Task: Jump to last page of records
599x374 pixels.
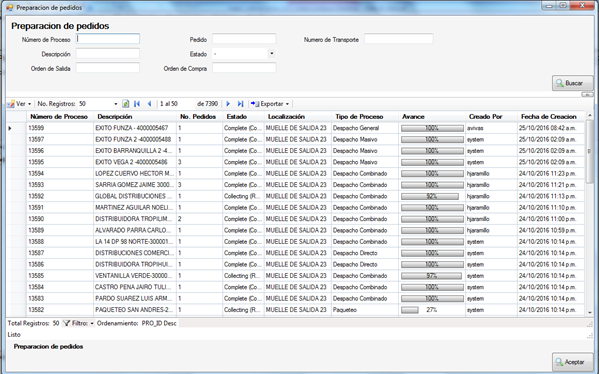Action: click(x=240, y=104)
